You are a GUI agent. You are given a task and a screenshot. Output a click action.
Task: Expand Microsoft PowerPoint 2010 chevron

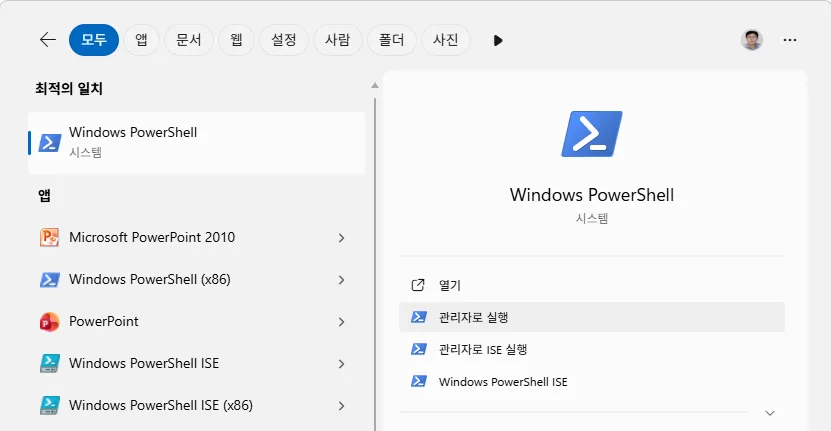pyautogui.click(x=342, y=238)
